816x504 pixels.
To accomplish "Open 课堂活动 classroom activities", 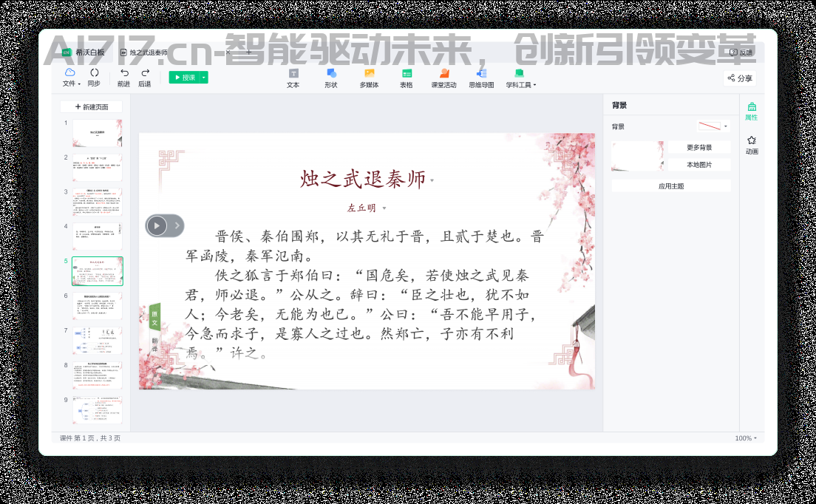I will point(444,78).
